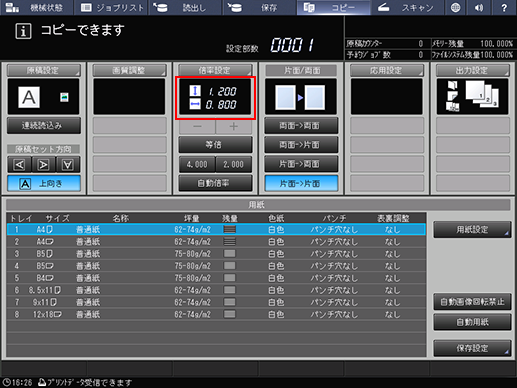Click the 坪量 weight column header
517x388 pixels.
[192, 218]
